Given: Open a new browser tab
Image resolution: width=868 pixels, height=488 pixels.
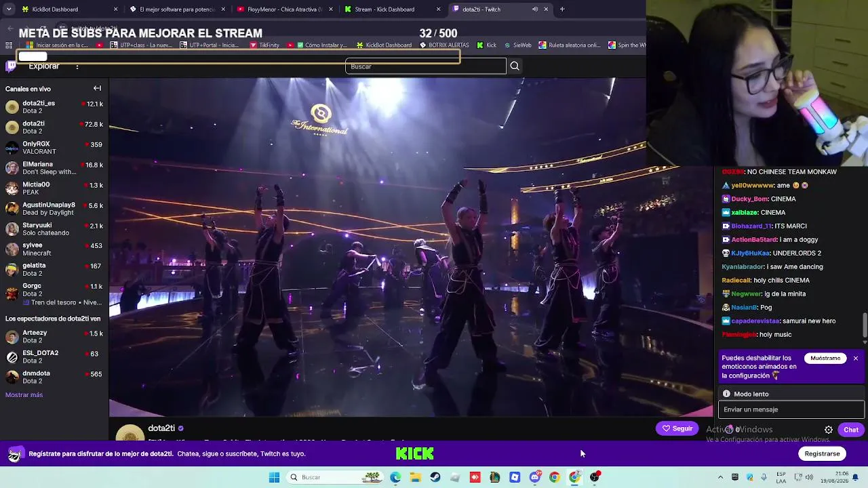Looking at the screenshot, I should coord(562,9).
